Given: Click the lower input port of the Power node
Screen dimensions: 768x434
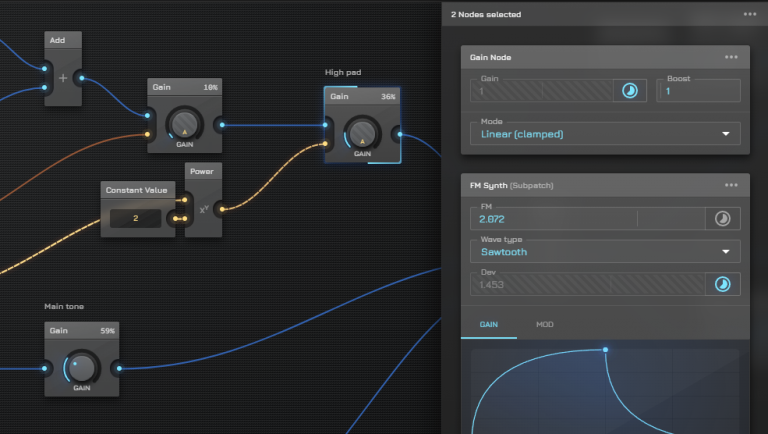Looking at the screenshot, I should (185, 218).
